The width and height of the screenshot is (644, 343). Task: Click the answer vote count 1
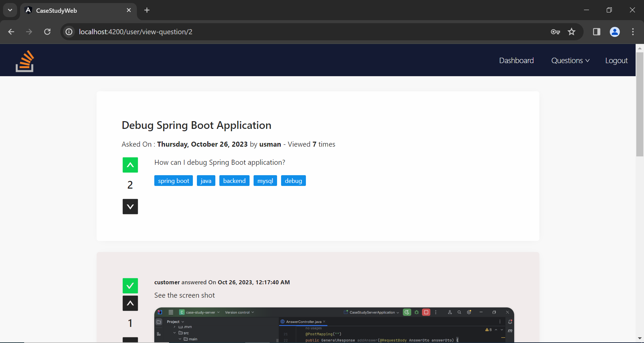130,323
